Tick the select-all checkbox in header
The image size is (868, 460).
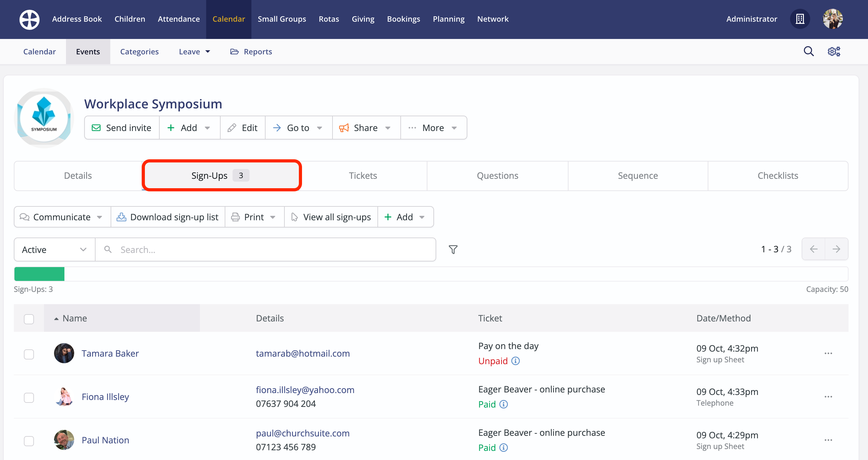point(29,319)
